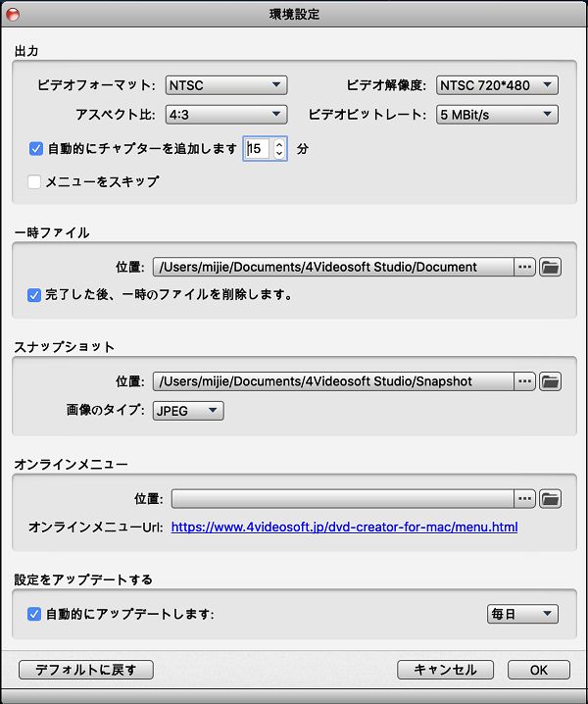Open ビデオ解像度 dropdown NTSC 720*480
This screenshot has height=704, width=588.
tap(497, 85)
